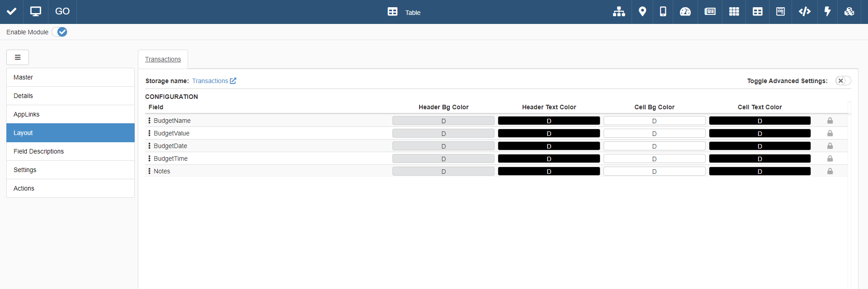Screen dimensions: 868x289
Task: Select Field Descriptions in the sidebar
Action: pyautogui.click(x=38, y=151)
